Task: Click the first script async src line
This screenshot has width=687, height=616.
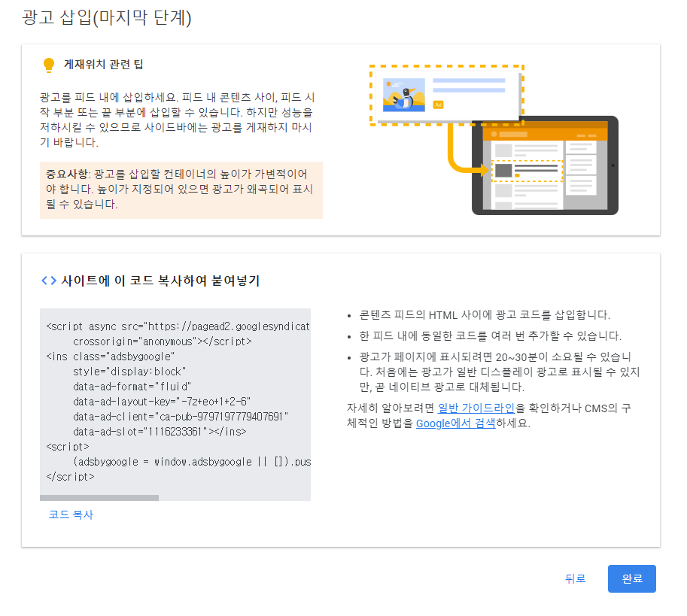Action: tap(178, 326)
